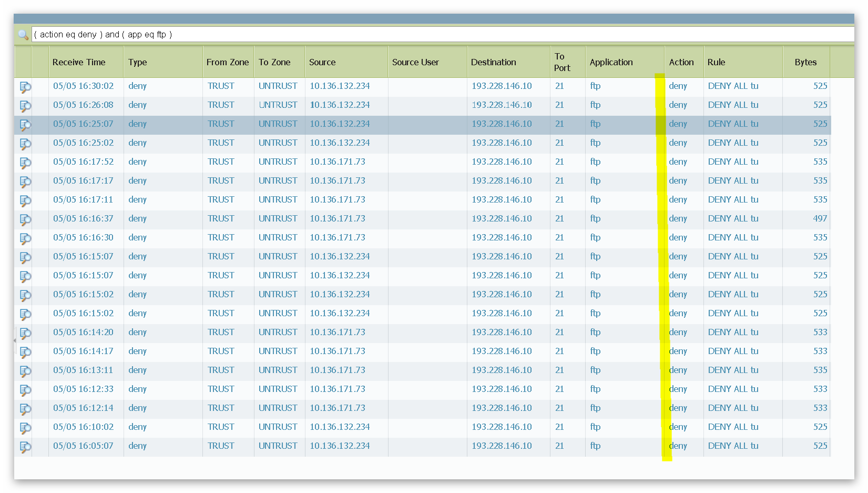This screenshot has width=868, height=493.
Task: Click TRUST zone in 16:16:30 row
Action: pyautogui.click(x=221, y=237)
